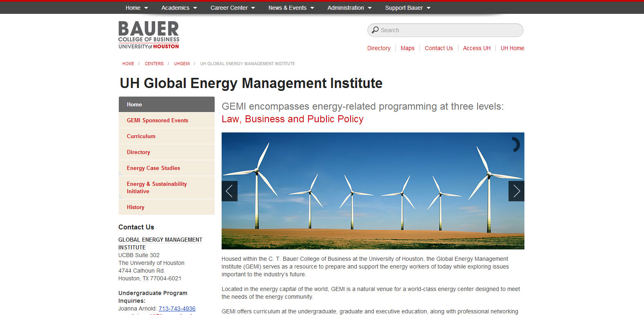Go to CENTERS breadcrumb
This screenshot has height=315, width=644.
pos(154,64)
